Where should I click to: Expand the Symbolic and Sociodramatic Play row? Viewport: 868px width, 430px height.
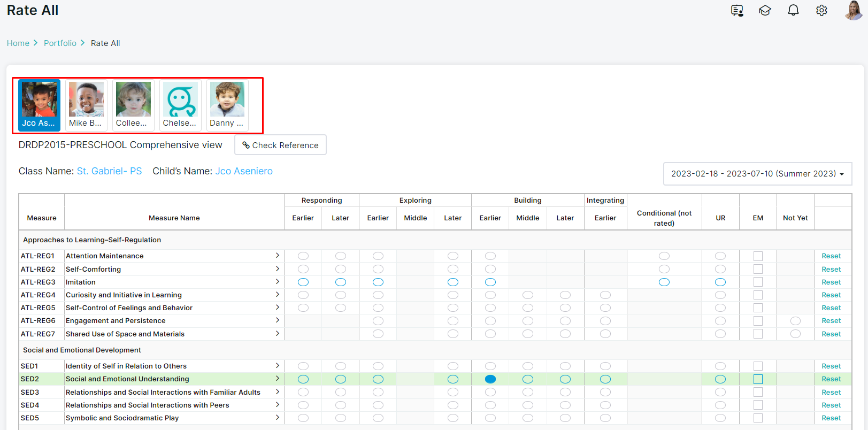[277, 418]
